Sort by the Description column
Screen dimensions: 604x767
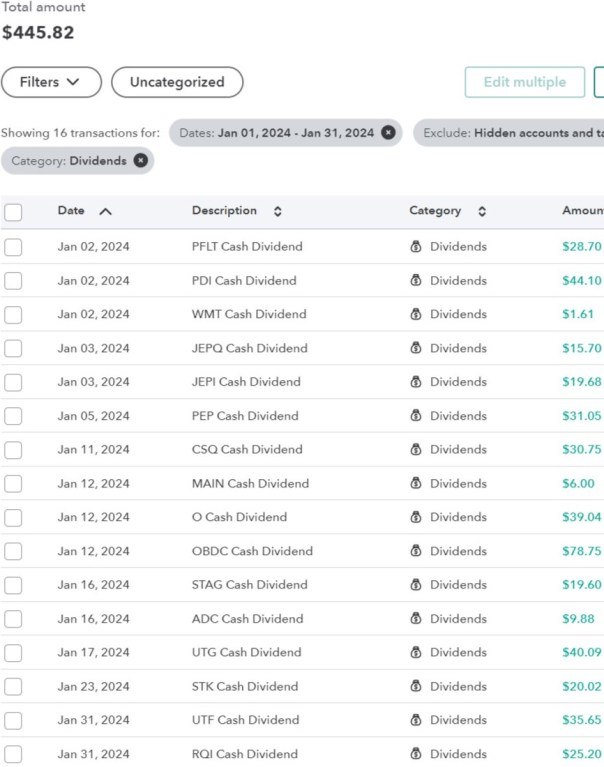[236, 211]
